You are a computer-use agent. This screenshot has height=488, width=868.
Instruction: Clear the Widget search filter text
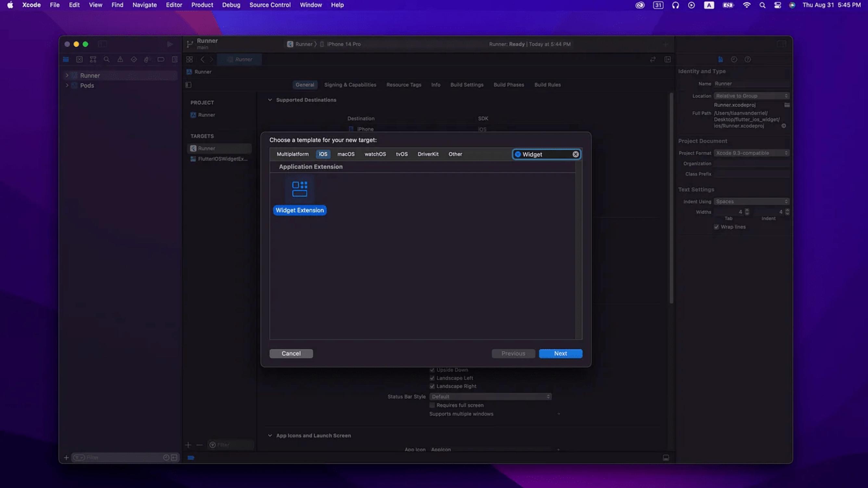576,154
